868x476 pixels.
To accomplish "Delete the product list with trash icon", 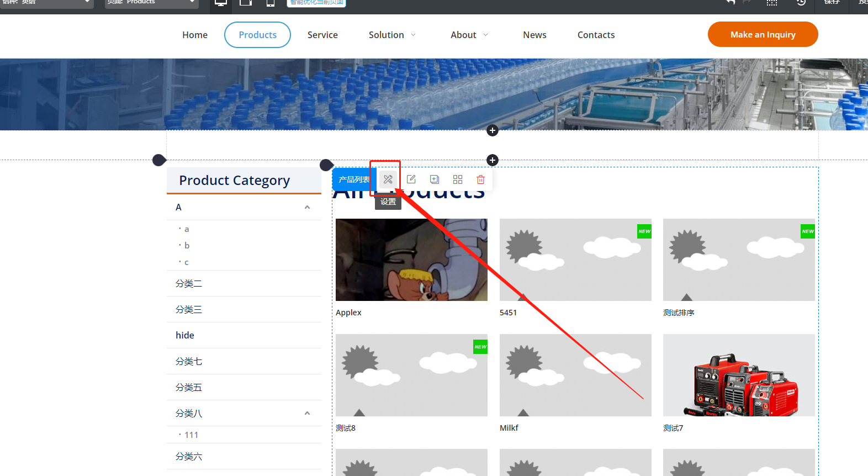I will click(x=480, y=179).
